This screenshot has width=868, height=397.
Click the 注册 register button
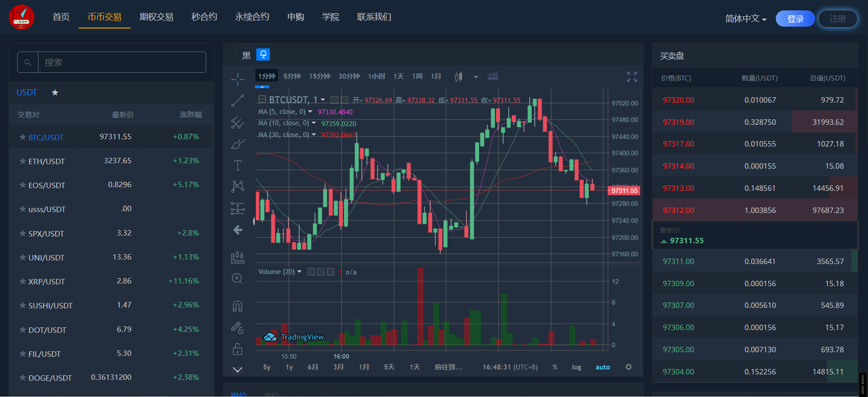click(x=838, y=19)
